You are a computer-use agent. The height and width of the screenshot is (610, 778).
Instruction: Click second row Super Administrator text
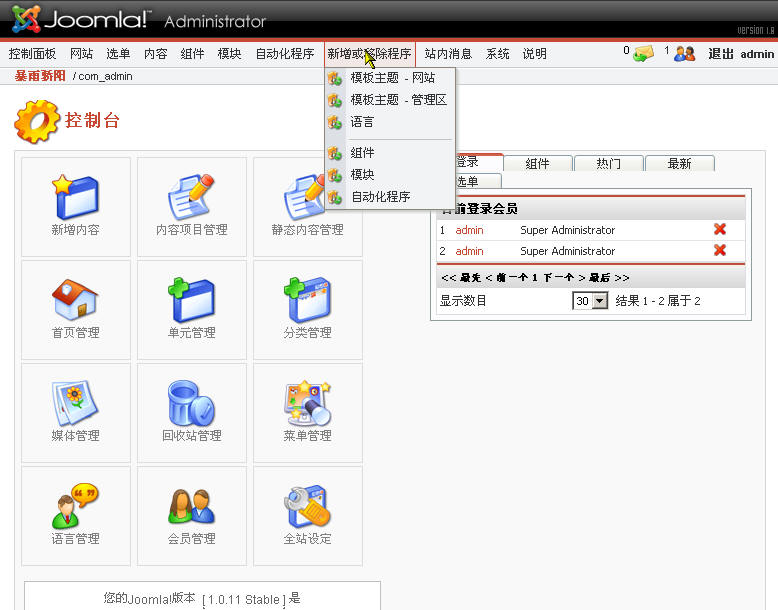[x=568, y=251]
